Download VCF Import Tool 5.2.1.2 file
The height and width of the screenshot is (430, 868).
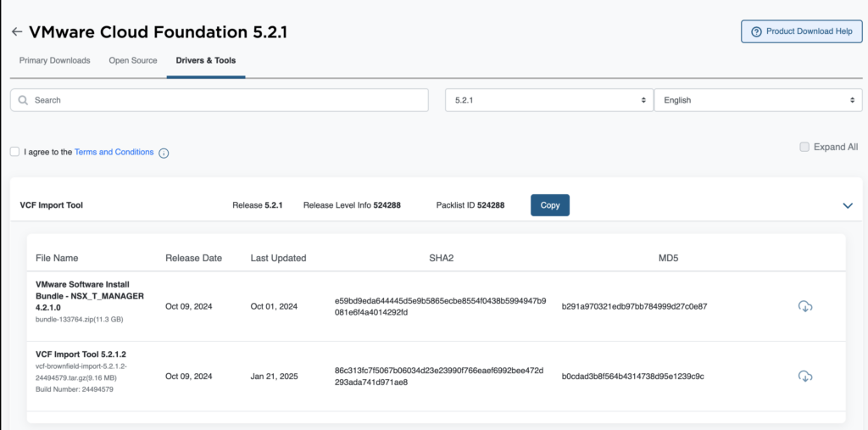tap(805, 376)
